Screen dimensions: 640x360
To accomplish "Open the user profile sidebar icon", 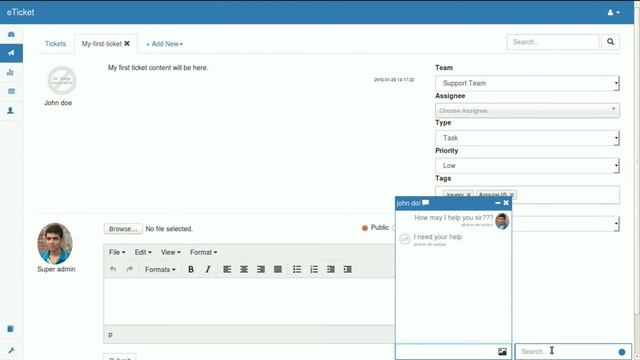I will point(11,110).
